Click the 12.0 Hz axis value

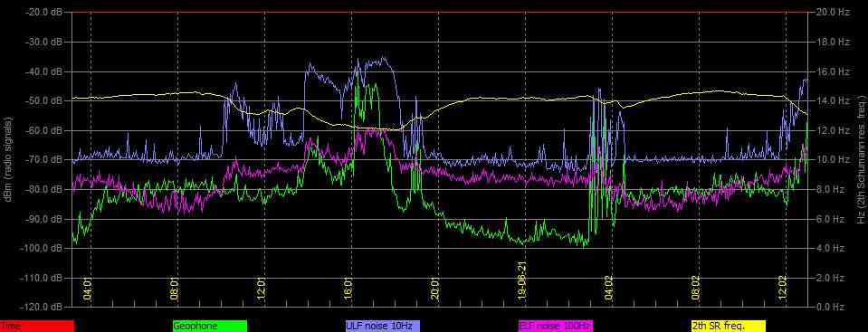(x=833, y=130)
